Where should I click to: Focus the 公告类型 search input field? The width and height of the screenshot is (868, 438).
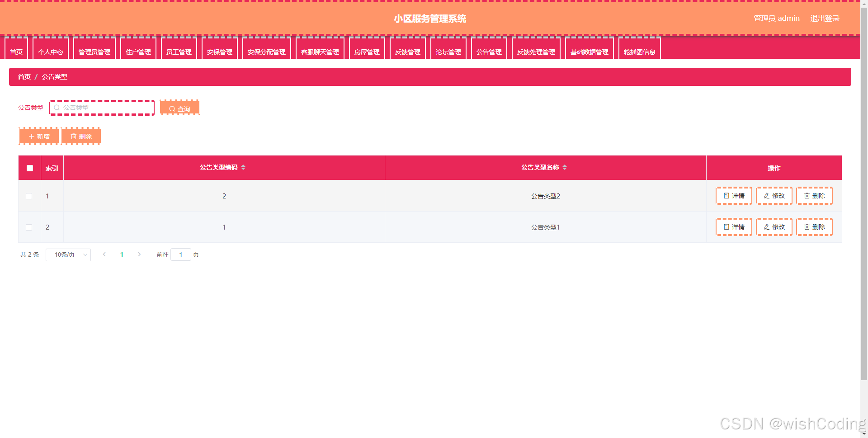coord(102,108)
